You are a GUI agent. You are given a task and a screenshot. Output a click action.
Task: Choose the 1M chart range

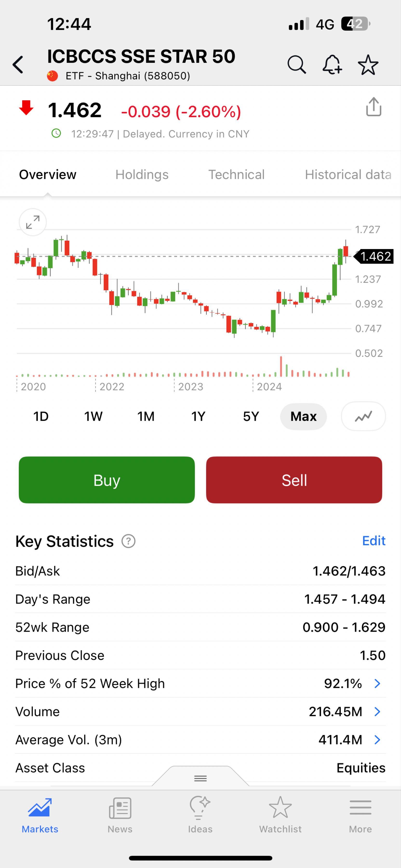pyautogui.click(x=146, y=416)
